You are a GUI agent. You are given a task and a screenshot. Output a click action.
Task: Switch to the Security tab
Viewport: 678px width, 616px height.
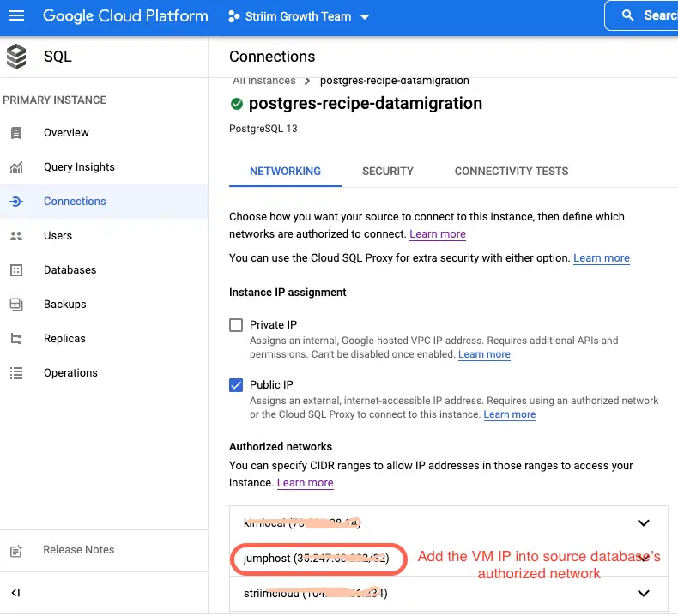(x=388, y=171)
